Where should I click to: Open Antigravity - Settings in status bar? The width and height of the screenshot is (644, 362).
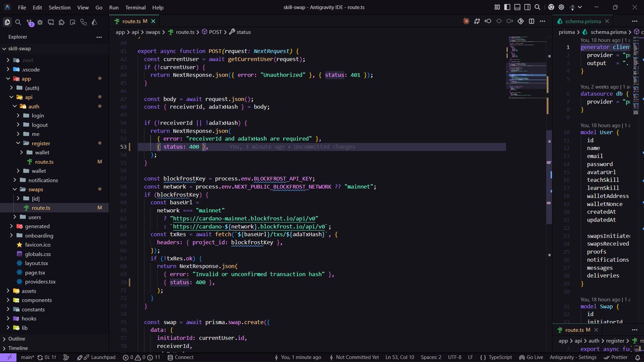(x=573, y=357)
